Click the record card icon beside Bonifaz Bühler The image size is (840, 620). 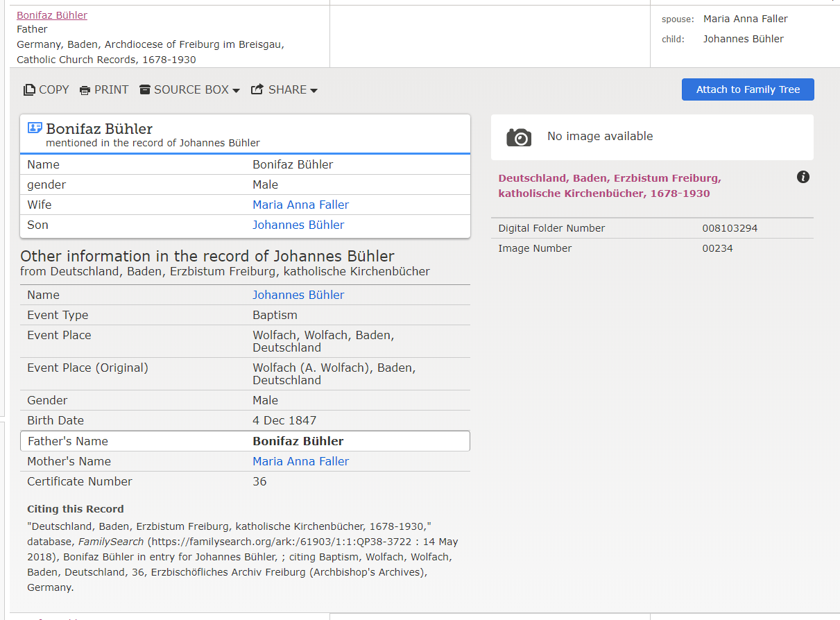(35, 128)
